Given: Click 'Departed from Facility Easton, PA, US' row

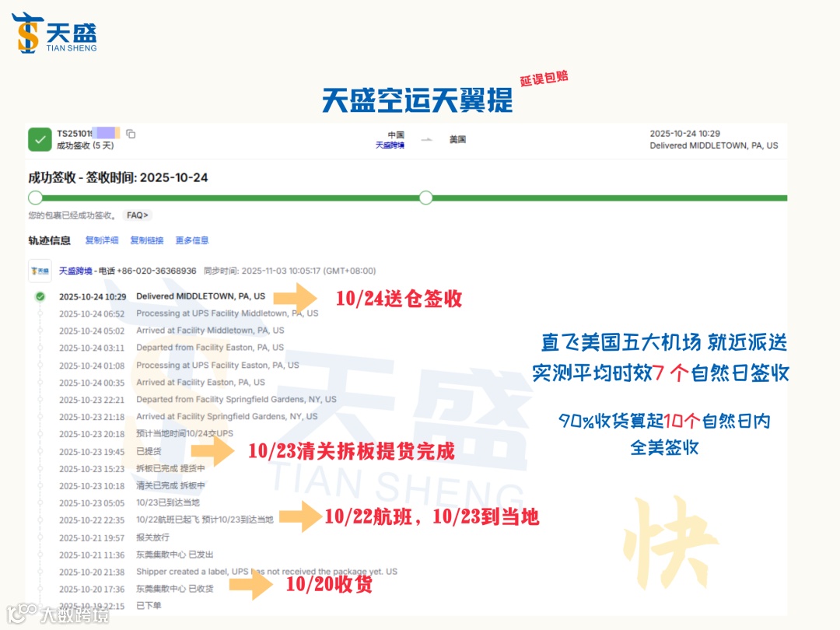Looking at the screenshot, I should tap(171, 348).
